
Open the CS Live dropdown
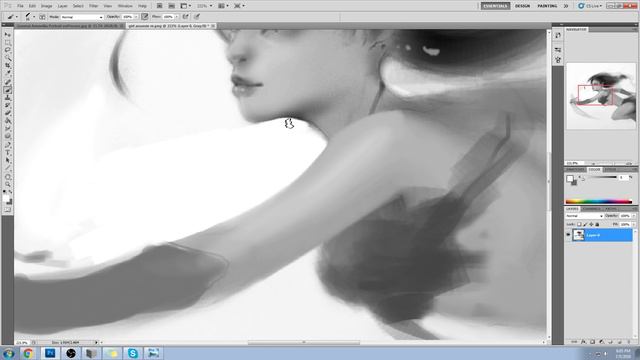pos(590,6)
